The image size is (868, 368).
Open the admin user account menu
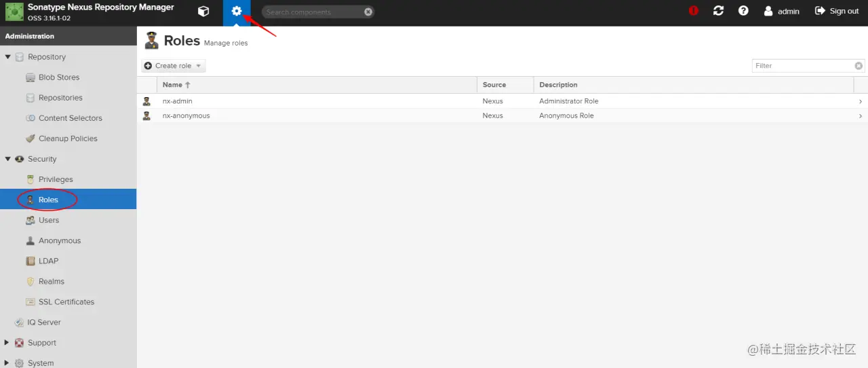(x=781, y=11)
